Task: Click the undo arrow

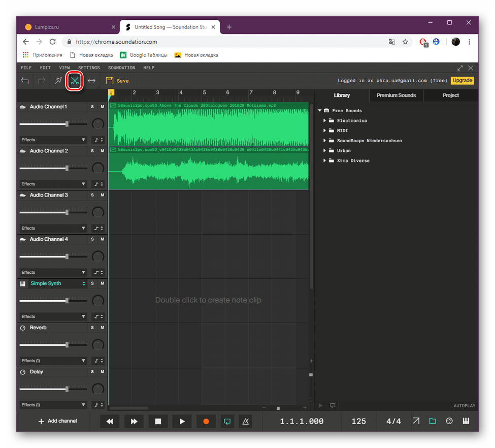Action: coord(25,80)
